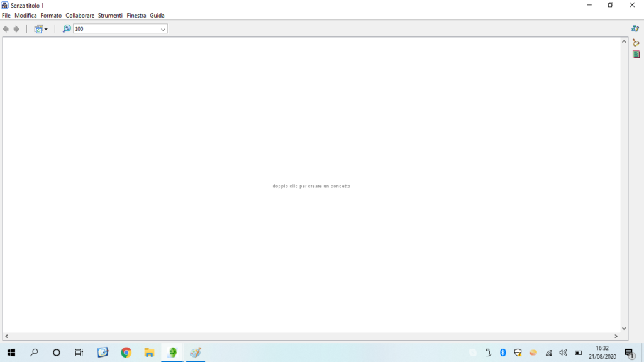The image size is (644, 362).
Task: Click the horizontal scrollbar left arrow
Action: 6,336
